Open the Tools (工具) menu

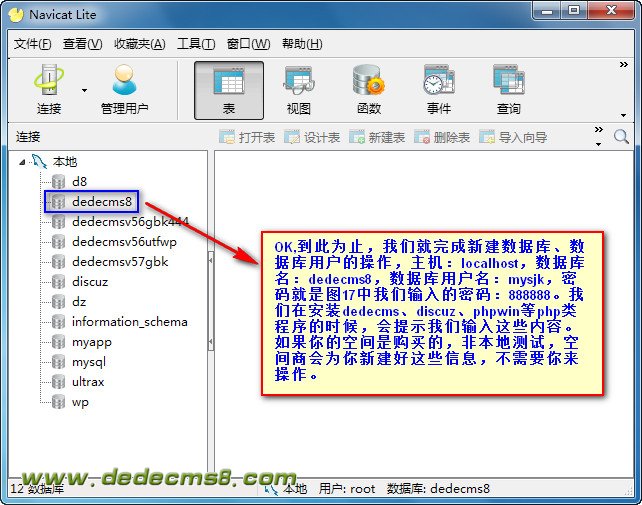[x=196, y=43]
